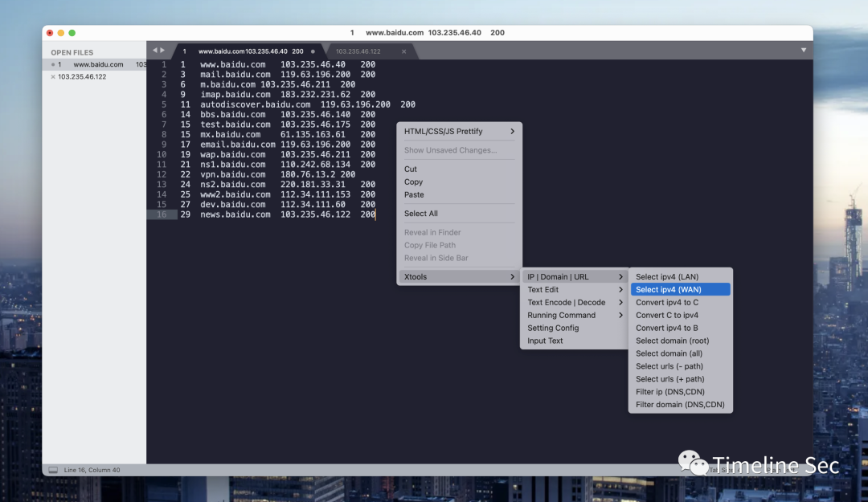The height and width of the screenshot is (502, 868).
Task: Click Copy File Path entry
Action: (x=459, y=245)
